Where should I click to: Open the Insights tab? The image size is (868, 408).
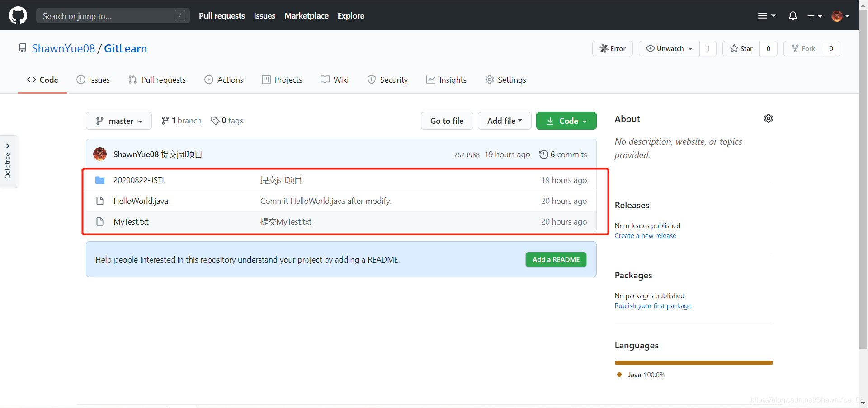pos(446,80)
